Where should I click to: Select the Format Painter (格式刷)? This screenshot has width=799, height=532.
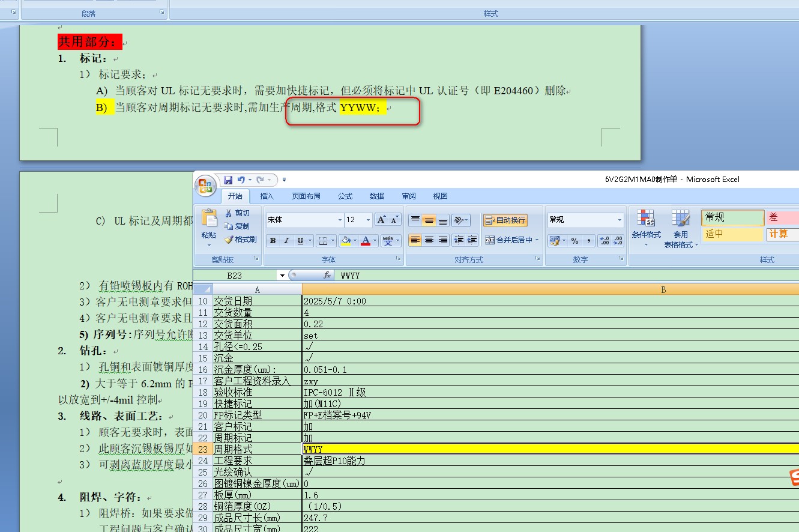[241, 240]
